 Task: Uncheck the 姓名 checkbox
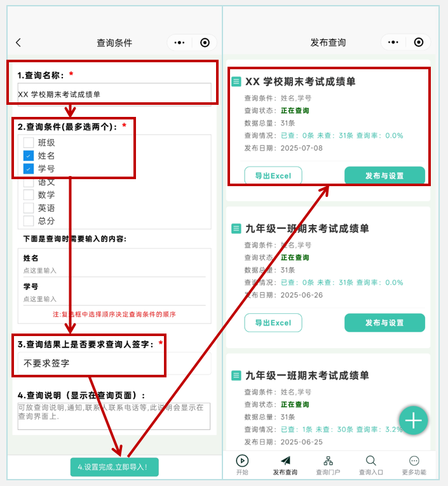tap(29, 156)
